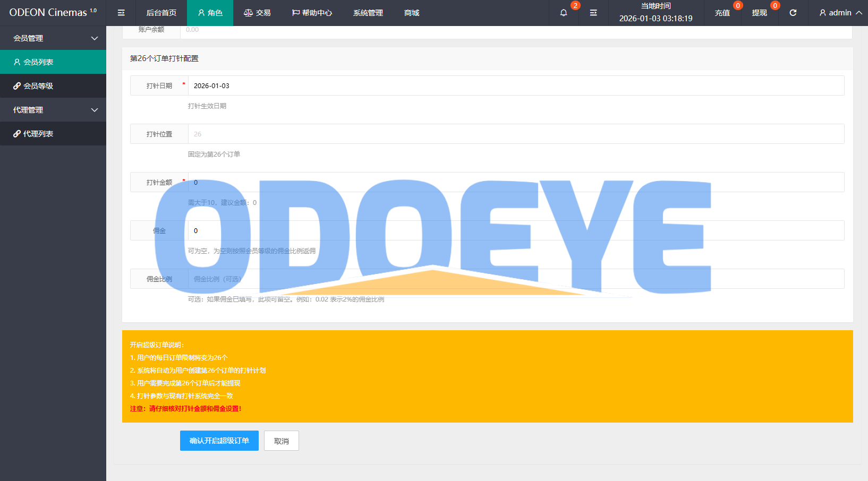Click 确认开启超级订单 button
868x481 pixels.
(219, 441)
